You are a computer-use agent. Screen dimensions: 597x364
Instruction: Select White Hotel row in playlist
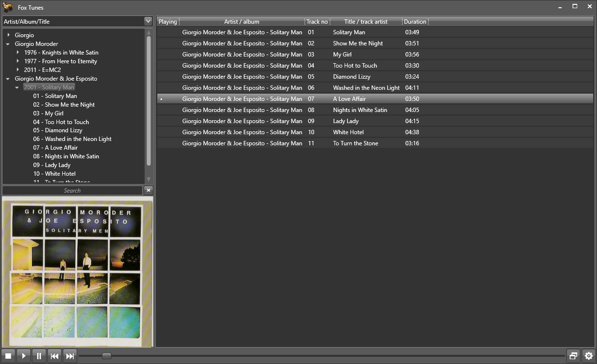pyautogui.click(x=348, y=132)
